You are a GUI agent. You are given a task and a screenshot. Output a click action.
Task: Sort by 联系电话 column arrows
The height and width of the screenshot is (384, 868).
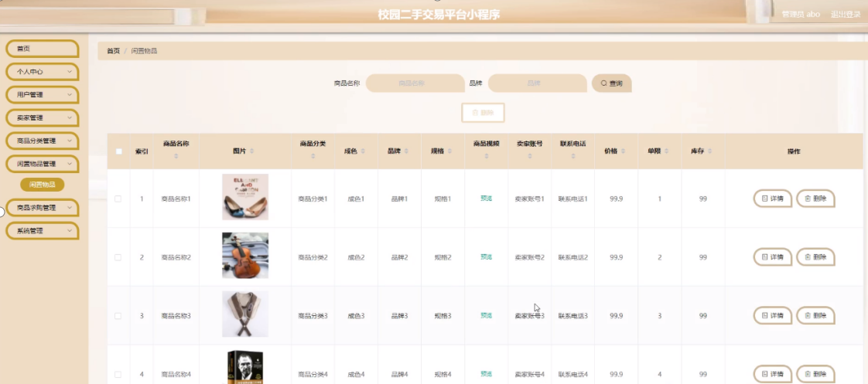tap(573, 156)
